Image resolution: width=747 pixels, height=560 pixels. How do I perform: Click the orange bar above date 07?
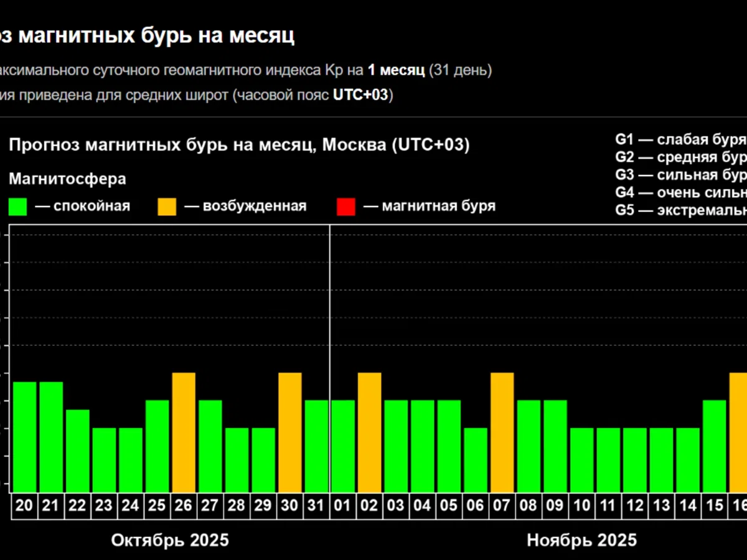(502, 432)
